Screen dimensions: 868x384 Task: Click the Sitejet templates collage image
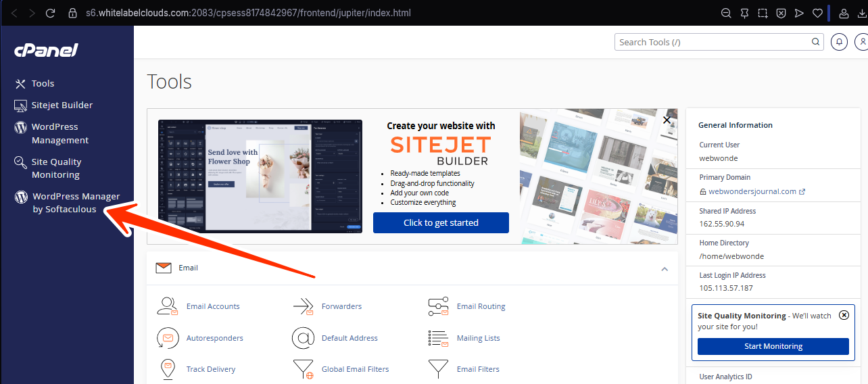(599, 176)
